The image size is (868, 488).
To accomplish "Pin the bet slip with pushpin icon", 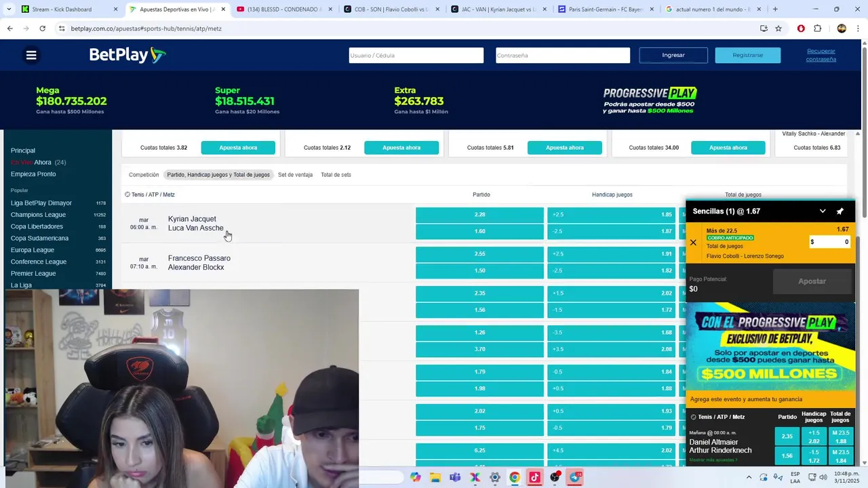I will (x=840, y=211).
